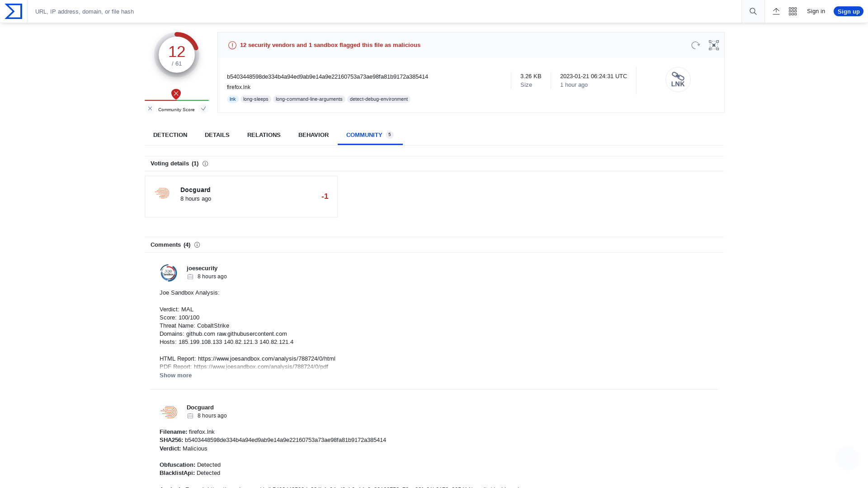Click calendar icon on Docguard comment
Screen dimensions: 868x488
point(190,416)
